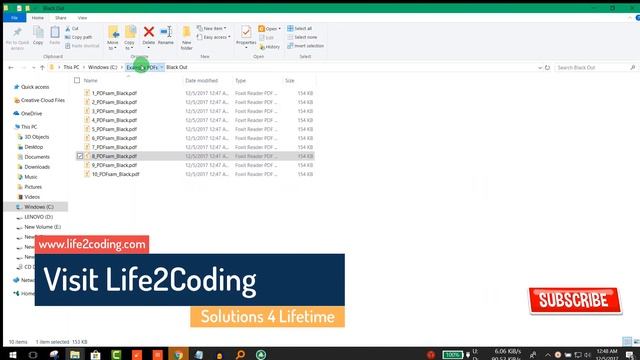Open the recent locations dropdown arrow
The image size is (640, 360).
coord(33,67)
